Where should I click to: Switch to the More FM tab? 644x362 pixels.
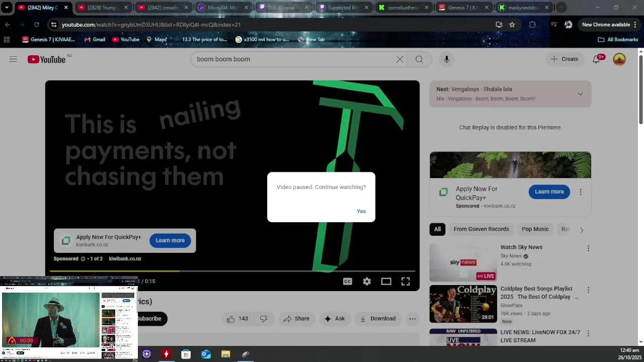click(x=224, y=8)
